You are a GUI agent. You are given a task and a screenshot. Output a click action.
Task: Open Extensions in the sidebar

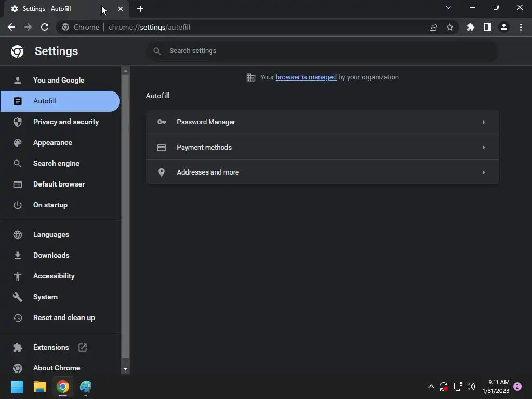click(x=60, y=348)
